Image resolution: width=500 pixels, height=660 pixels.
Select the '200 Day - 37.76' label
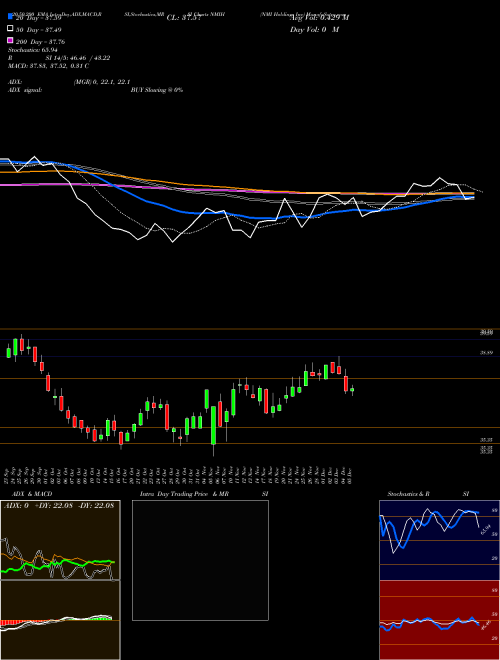coord(40,42)
